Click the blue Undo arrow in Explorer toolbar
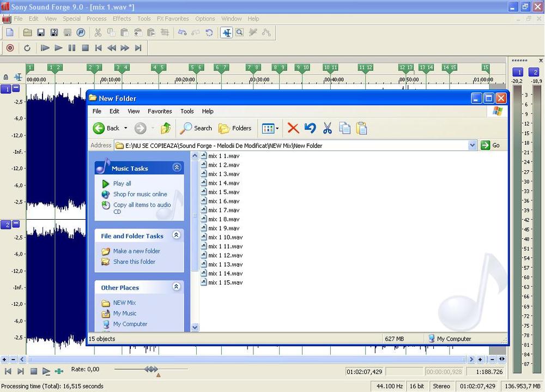This screenshot has height=392, width=545. [311, 128]
